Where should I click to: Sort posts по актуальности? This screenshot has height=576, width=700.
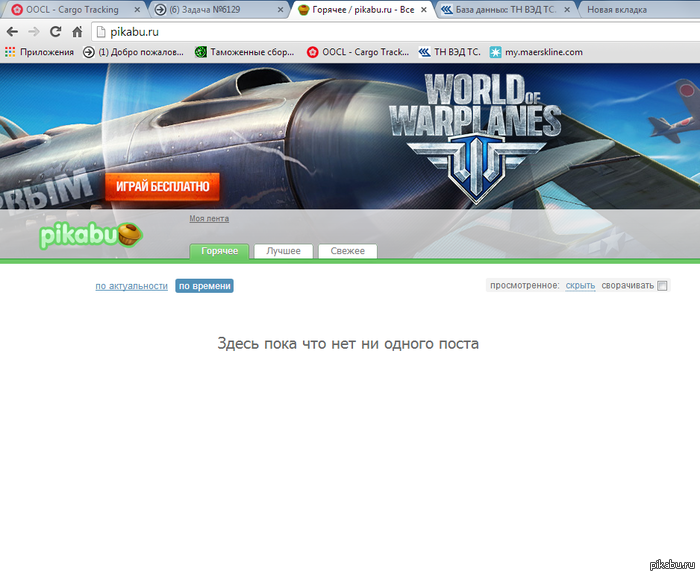(x=132, y=286)
